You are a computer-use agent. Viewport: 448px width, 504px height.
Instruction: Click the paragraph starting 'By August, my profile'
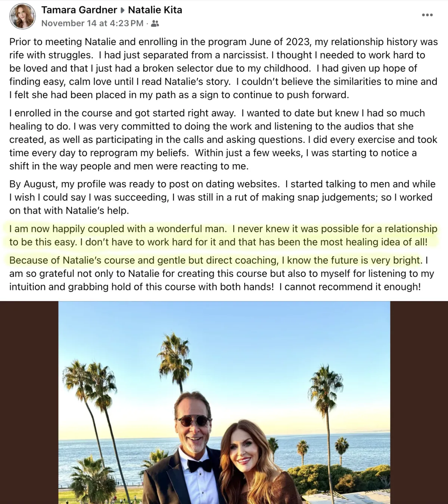[223, 197]
